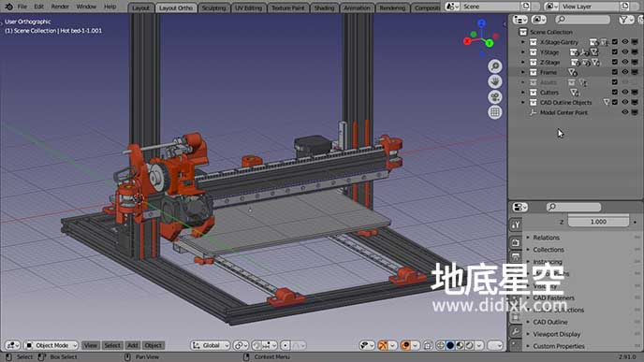Click the Z scale value field 1.000

click(x=598, y=222)
